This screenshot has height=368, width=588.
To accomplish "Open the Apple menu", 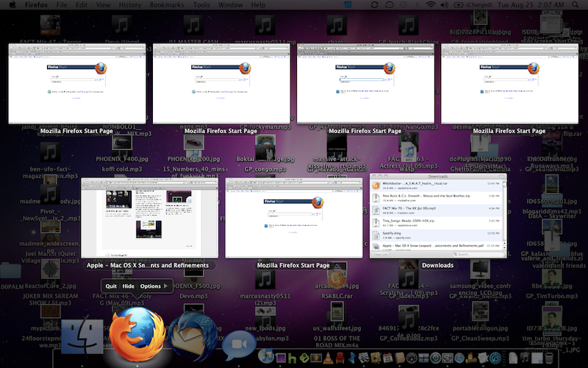I will [12, 5].
